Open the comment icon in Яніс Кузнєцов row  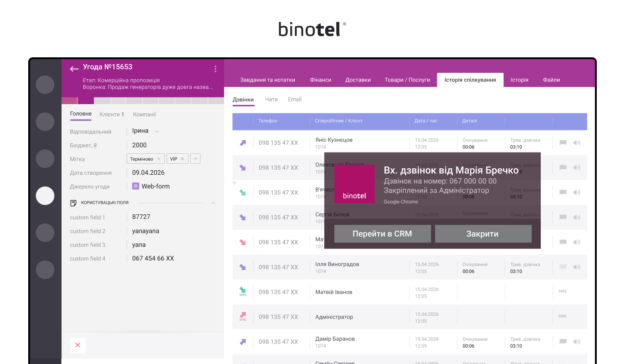coord(563,143)
